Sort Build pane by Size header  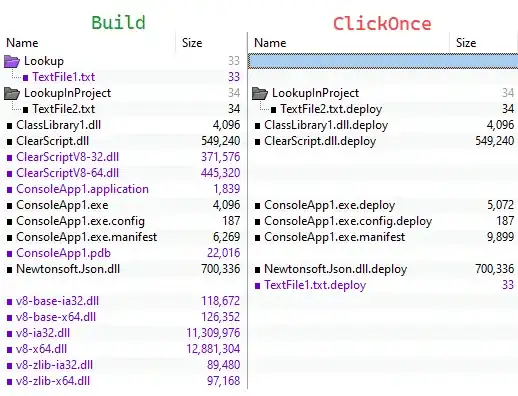tap(192, 43)
